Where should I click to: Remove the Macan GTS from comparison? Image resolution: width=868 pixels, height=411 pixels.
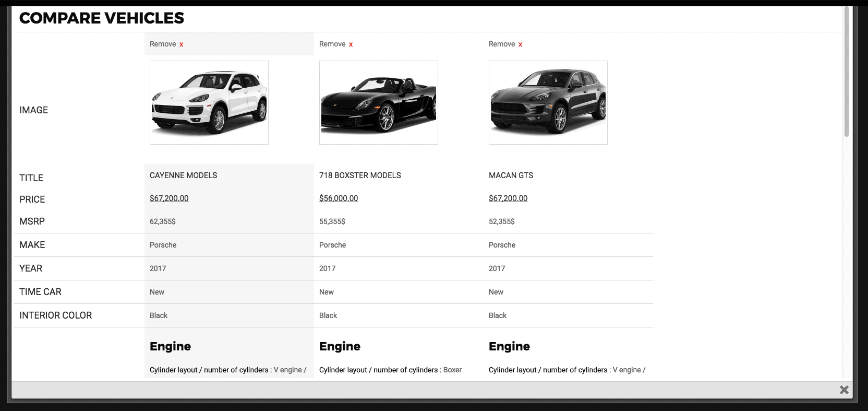click(x=505, y=44)
